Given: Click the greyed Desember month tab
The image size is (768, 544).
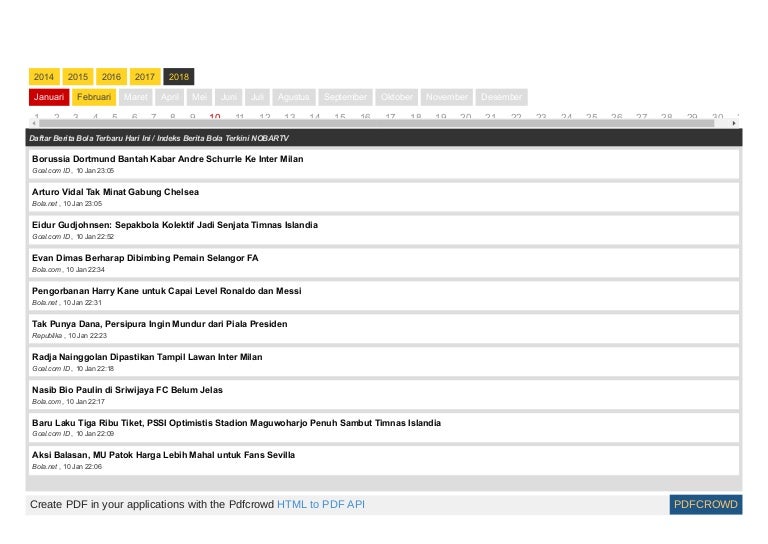Looking at the screenshot, I should click(x=502, y=97).
